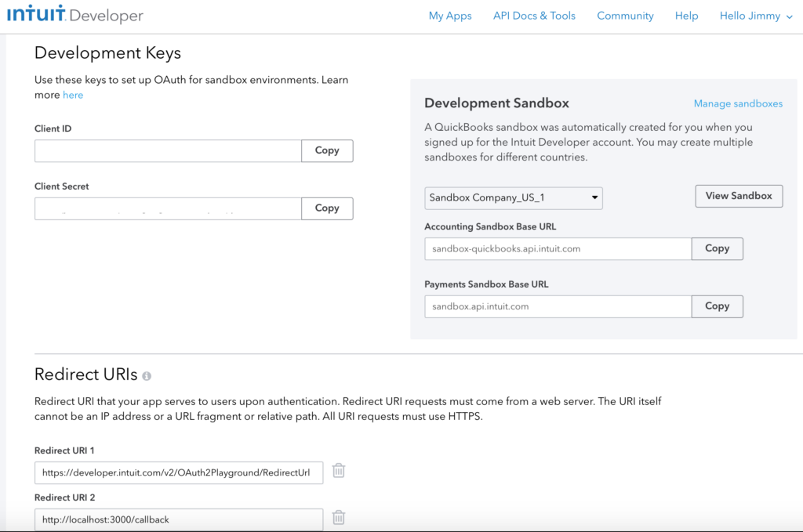Focus the Client ID field
The height and width of the screenshot is (532, 803).
(x=168, y=151)
